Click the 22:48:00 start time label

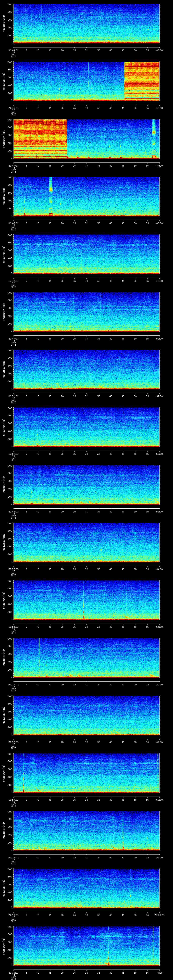pyautogui.click(x=13, y=281)
